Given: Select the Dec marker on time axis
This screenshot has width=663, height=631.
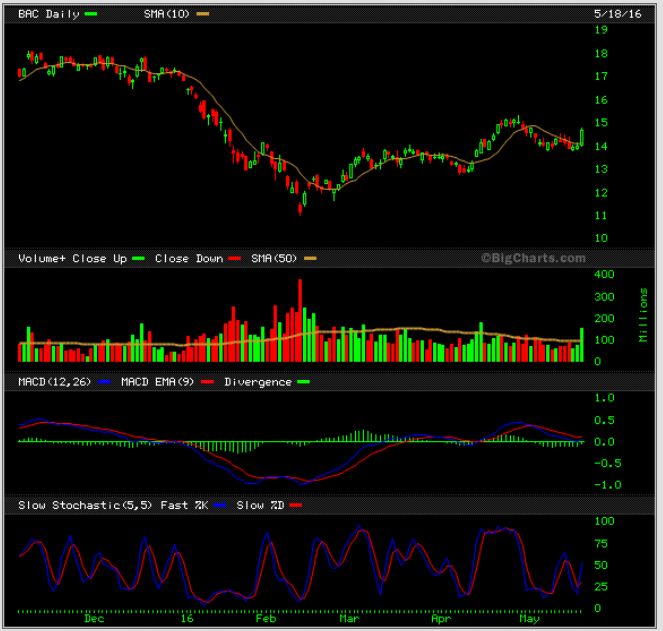Looking at the screenshot, I should [94, 619].
